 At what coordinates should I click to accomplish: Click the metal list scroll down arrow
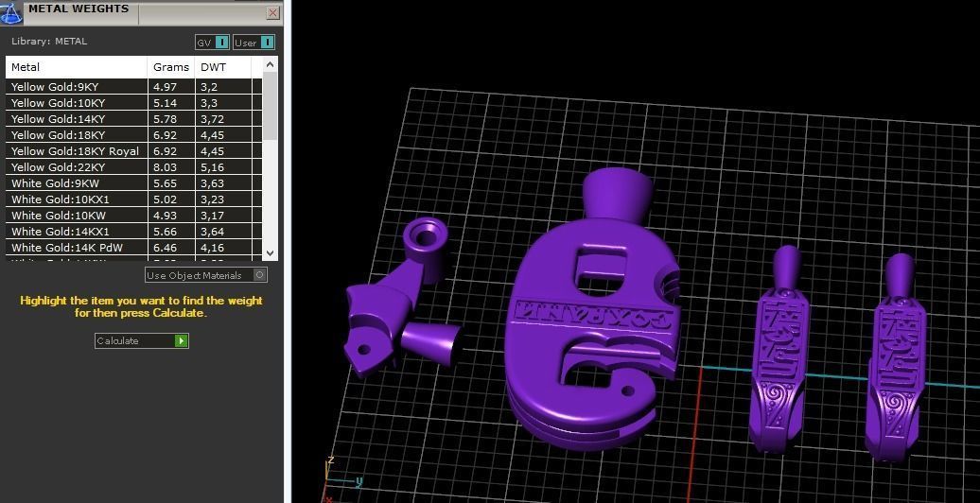pyautogui.click(x=270, y=253)
